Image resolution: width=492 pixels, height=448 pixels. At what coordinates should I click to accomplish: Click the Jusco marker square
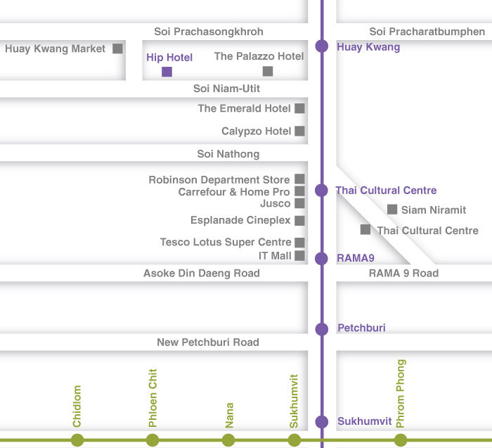tap(299, 203)
